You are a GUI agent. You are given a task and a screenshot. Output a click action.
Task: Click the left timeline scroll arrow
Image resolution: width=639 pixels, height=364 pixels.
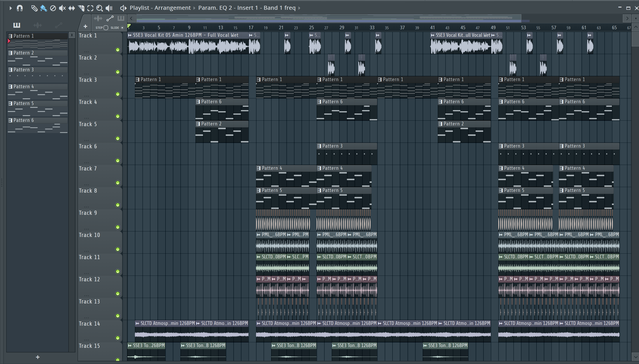[131, 18]
